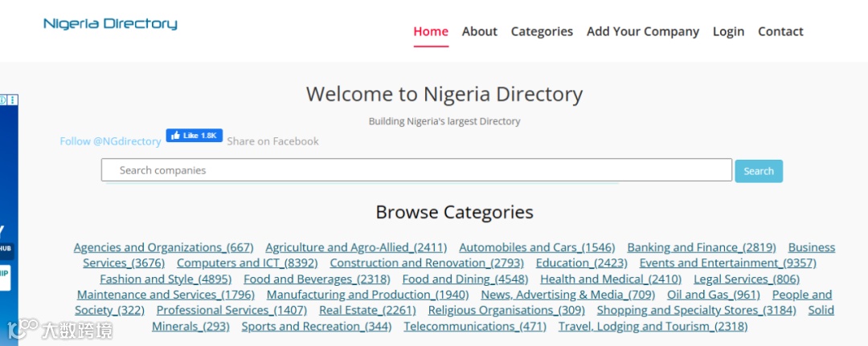Viewport: 868px width, 346px height.
Task: Browse Telecommunications (471) category
Action: 475,326
